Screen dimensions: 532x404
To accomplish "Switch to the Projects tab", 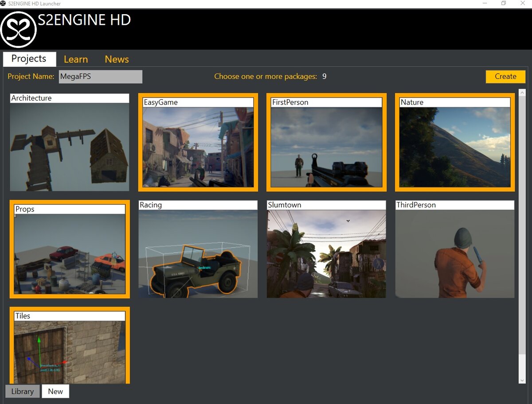I will 29,59.
